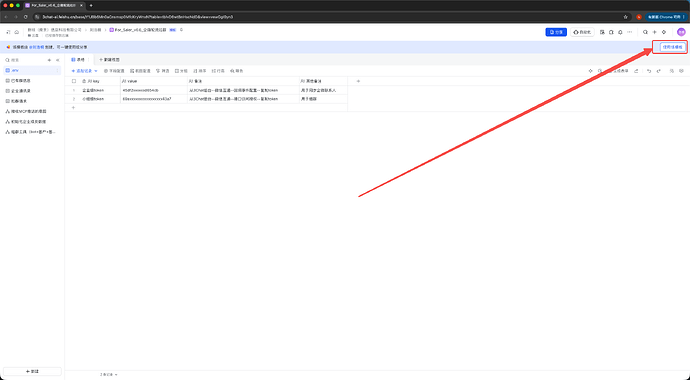Click the undo arrow in the table toolbar
The image size is (690, 380).
point(649,71)
